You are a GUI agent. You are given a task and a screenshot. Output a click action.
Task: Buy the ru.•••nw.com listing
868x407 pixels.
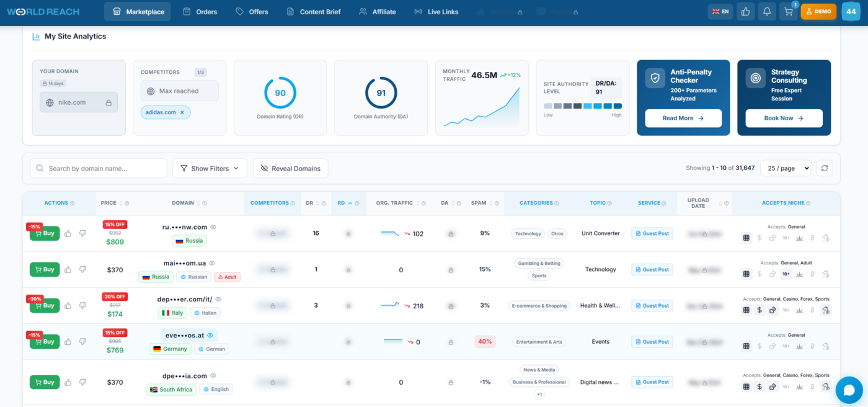[45, 233]
